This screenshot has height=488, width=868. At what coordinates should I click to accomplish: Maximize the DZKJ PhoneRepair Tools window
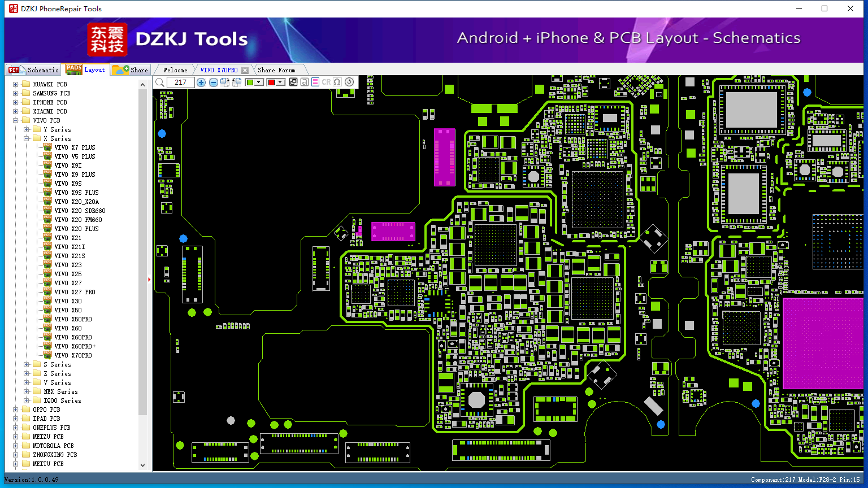(x=824, y=8)
